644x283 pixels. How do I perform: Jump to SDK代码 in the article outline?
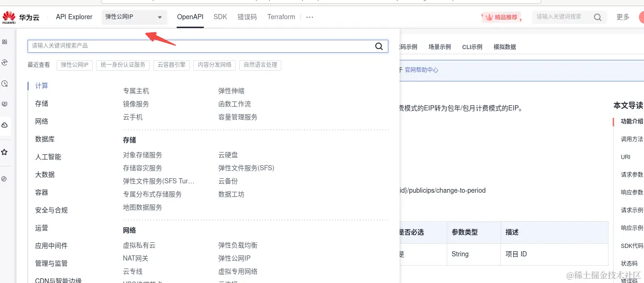(x=632, y=246)
